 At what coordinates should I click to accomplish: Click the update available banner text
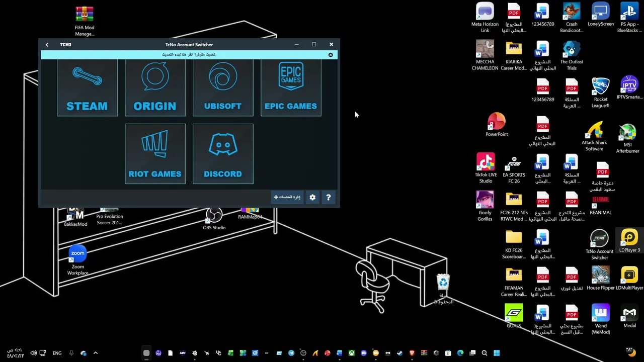point(189,54)
